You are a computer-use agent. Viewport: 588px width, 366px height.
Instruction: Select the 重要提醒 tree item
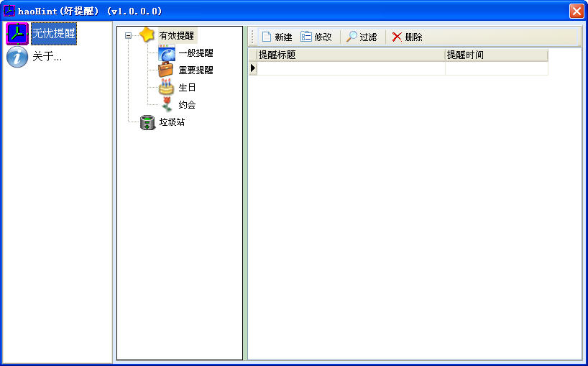point(196,70)
